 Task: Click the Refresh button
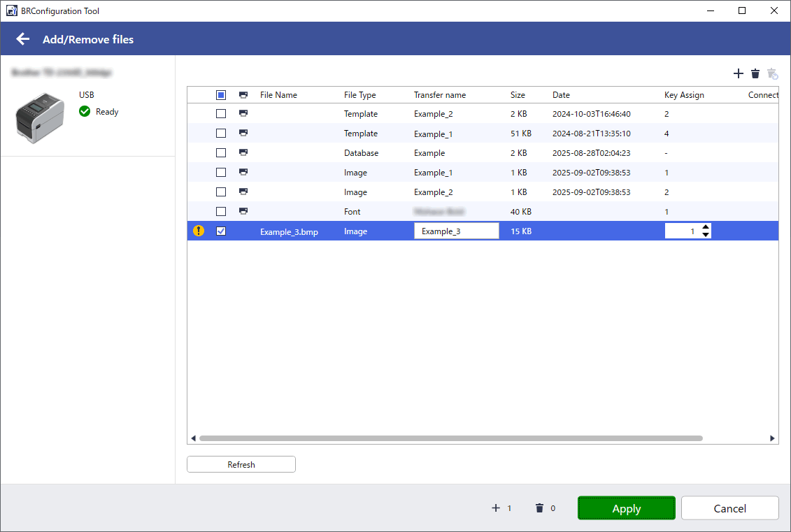[x=241, y=464]
